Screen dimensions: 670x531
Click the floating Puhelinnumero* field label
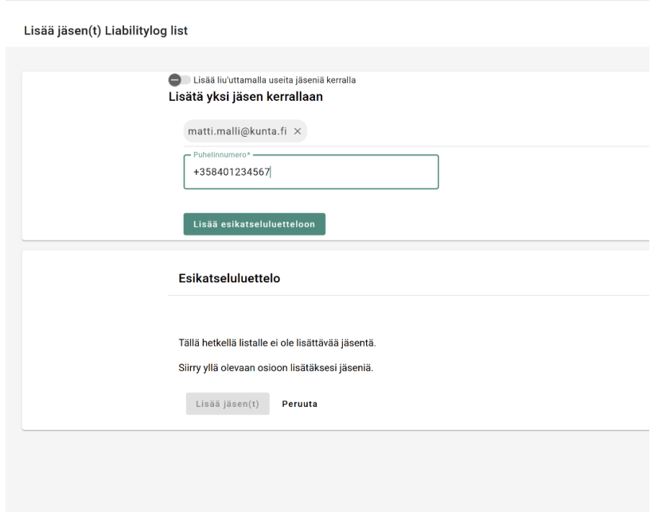click(x=221, y=155)
